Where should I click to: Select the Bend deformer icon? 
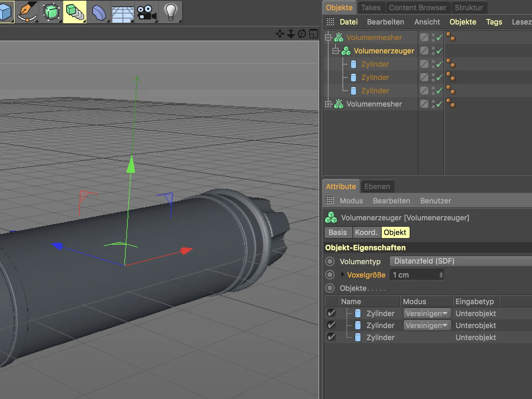tap(99, 13)
